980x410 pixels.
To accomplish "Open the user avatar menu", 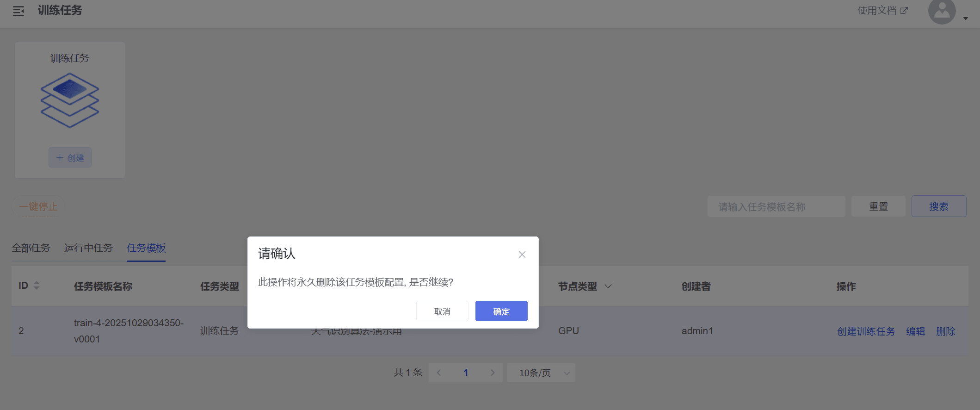I will click(x=941, y=12).
